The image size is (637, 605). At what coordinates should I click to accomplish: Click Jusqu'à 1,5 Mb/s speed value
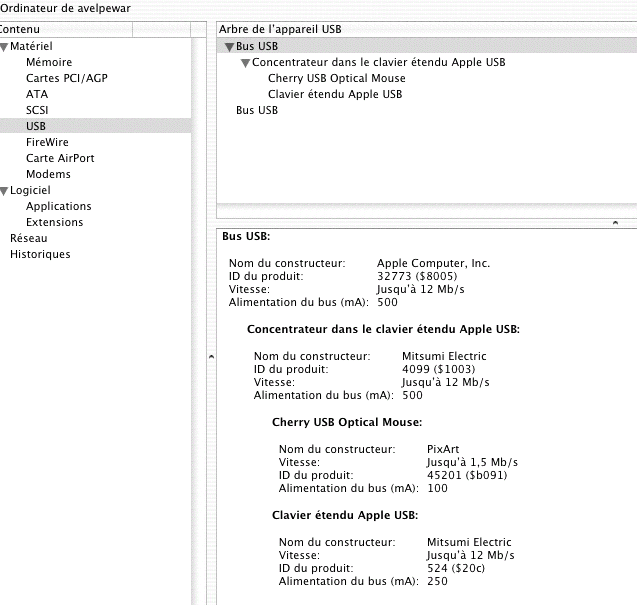[x=472, y=462]
